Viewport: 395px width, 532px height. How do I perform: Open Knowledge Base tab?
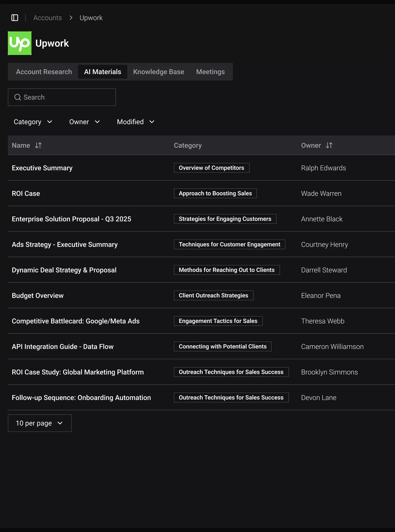(x=159, y=72)
